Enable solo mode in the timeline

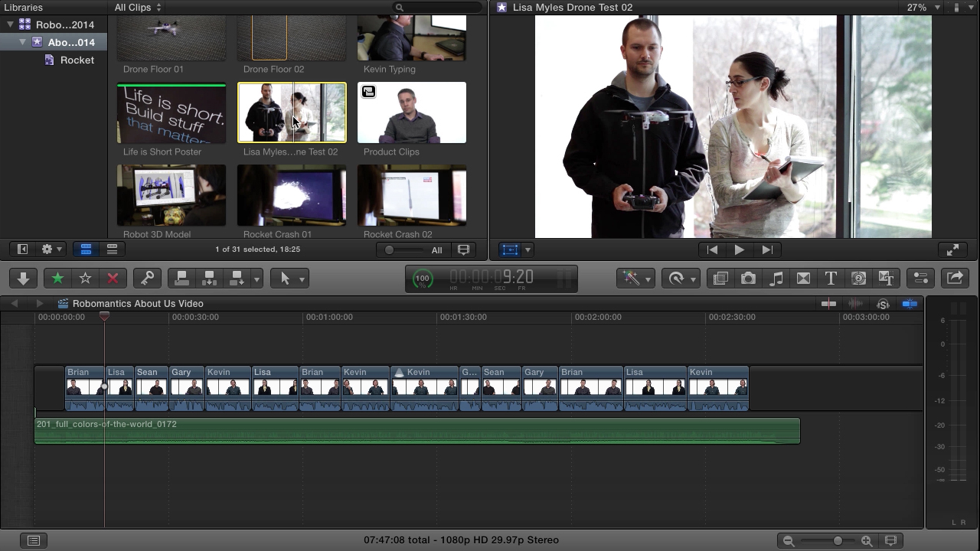pyautogui.click(x=883, y=304)
